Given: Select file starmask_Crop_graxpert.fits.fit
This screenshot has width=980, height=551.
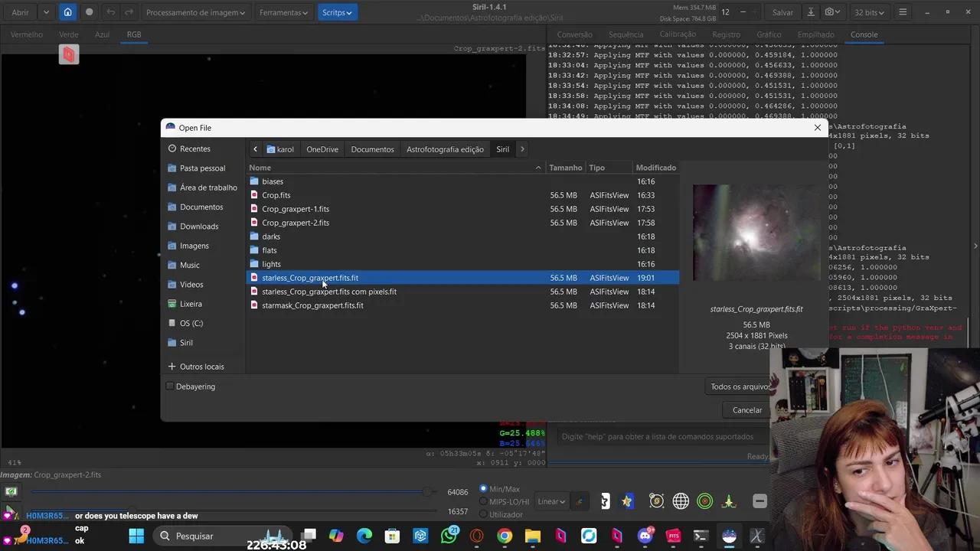Looking at the screenshot, I should (x=462, y=305).
